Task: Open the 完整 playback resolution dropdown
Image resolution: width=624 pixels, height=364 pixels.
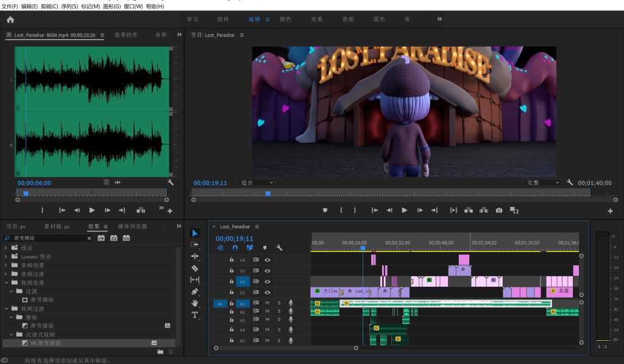Action: 543,183
